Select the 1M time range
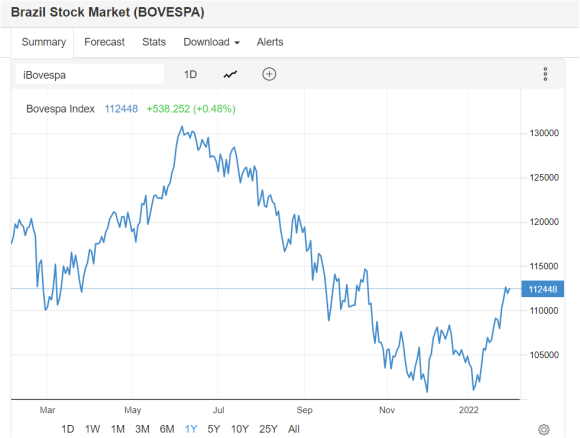Viewport: 580px width, 438px height. 118,429
